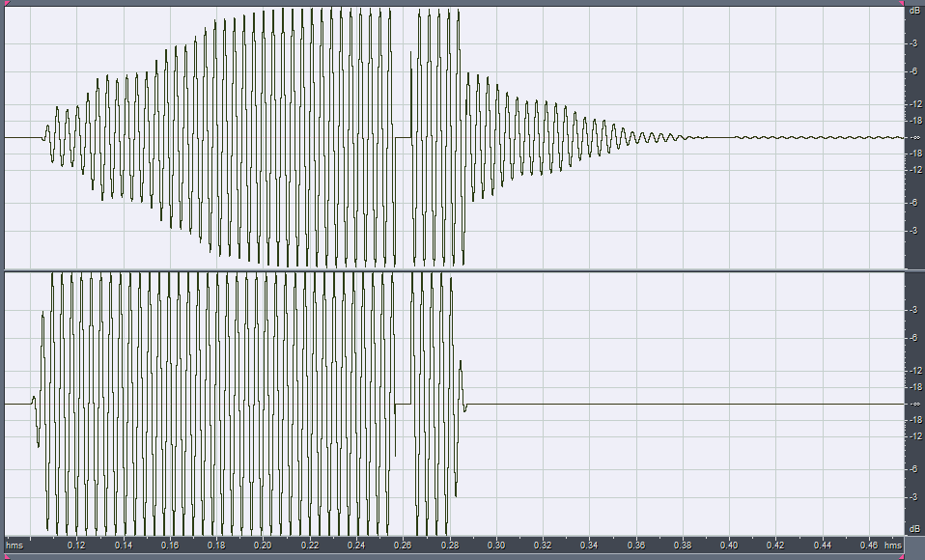Click the -3 label in upper channel's positive half
Screen dimensions: 925x560
click(913, 43)
